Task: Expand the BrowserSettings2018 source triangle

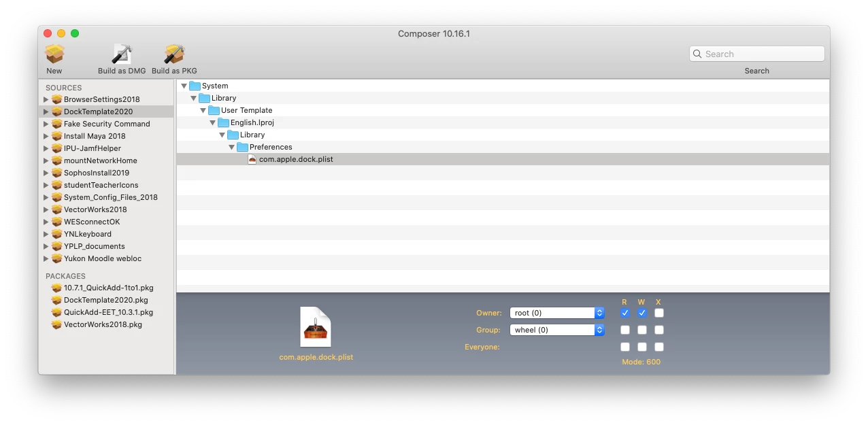Action: coord(46,99)
